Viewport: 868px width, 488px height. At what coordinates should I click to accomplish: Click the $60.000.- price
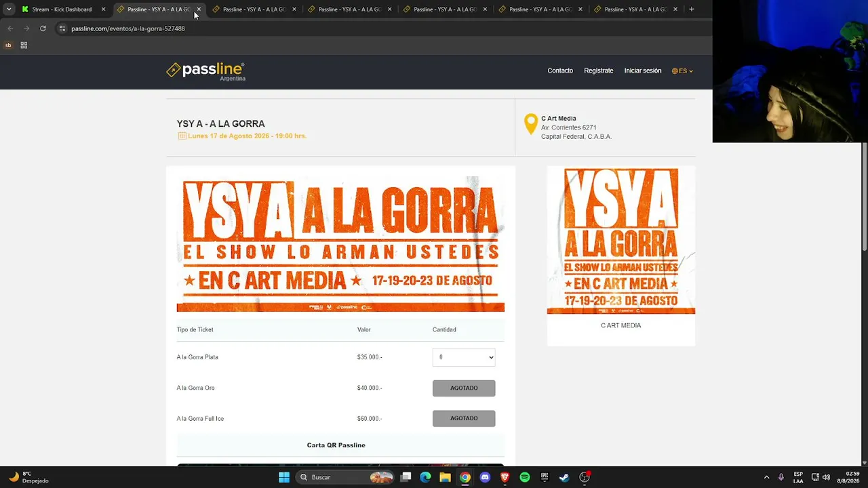tap(370, 418)
